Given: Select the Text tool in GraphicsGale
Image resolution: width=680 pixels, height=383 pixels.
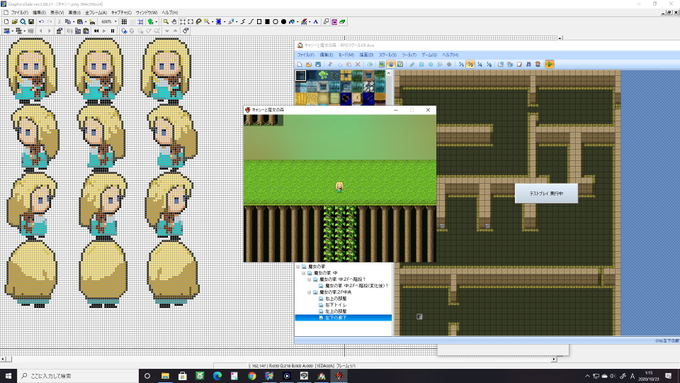Looking at the screenshot, I should coord(316,22).
